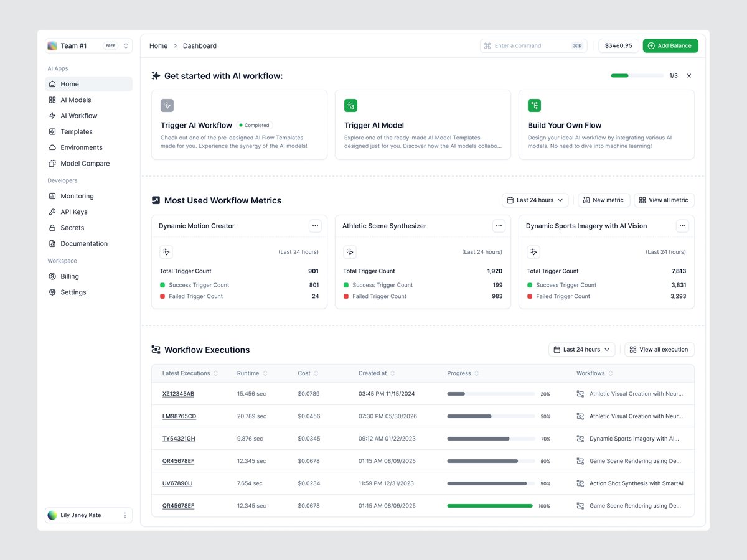Click the Workflow Executions heading icon
The height and width of the screenshot is (560, 747).
(x=156, y=350)
